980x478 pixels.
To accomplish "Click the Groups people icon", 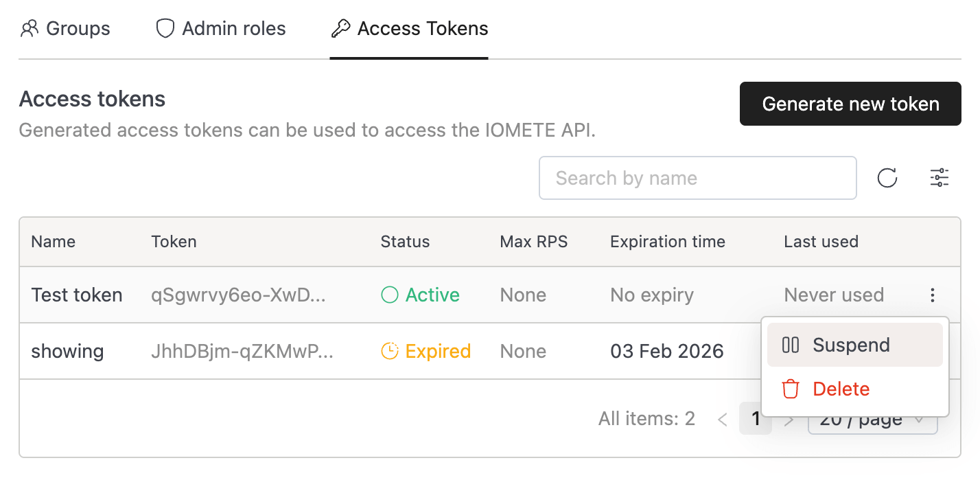I will point(30,29).
